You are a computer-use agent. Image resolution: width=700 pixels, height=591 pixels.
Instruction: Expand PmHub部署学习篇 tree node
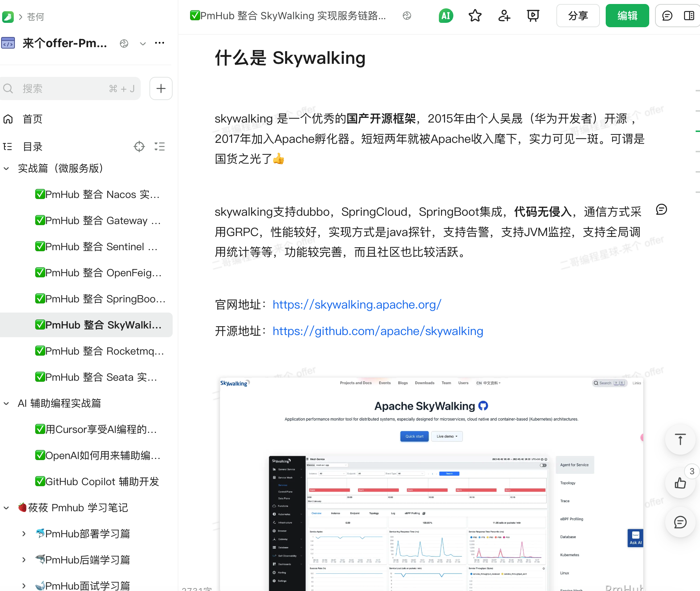(x=24, y=534)
